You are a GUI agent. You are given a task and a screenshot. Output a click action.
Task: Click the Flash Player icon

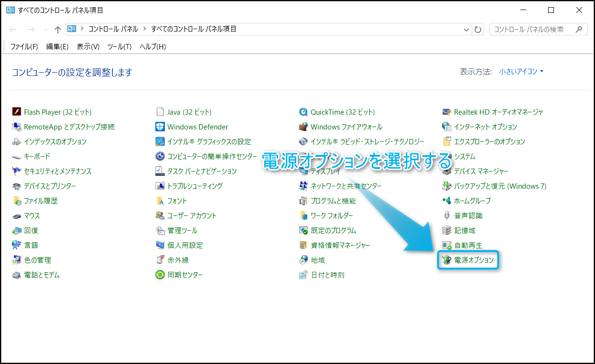point(17,112)
